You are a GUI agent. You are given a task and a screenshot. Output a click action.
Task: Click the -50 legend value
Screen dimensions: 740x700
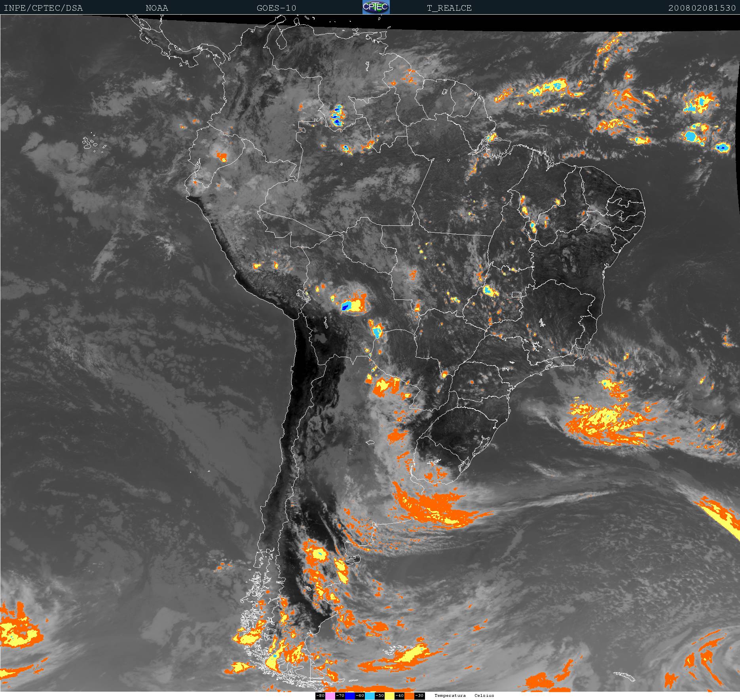point(379,696)
